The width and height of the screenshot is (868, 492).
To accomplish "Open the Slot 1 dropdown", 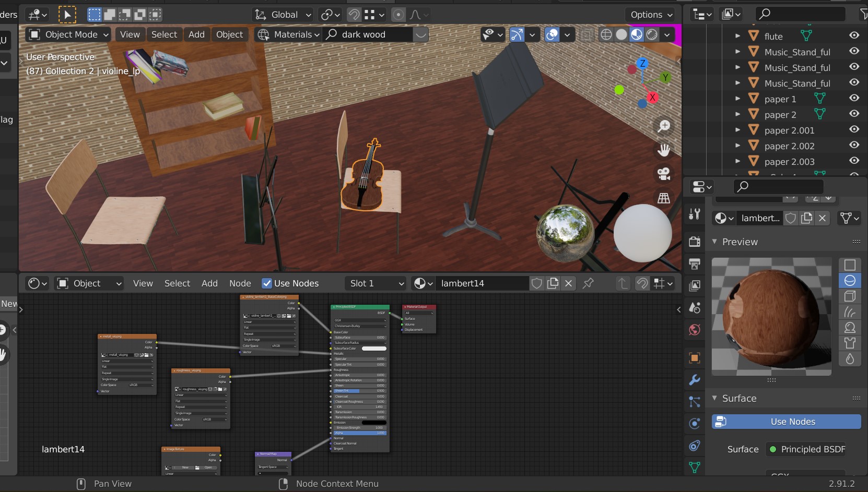I will point(376,283).
